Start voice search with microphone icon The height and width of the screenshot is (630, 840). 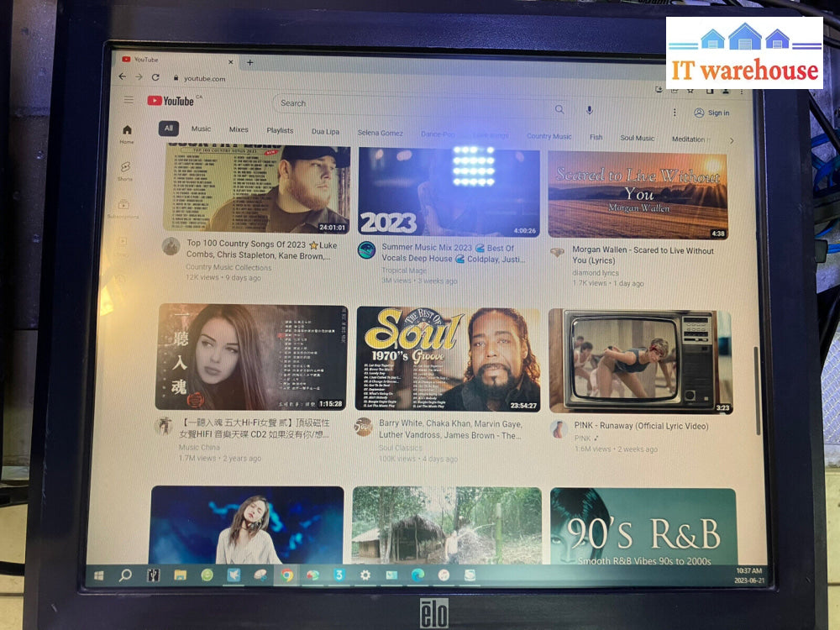point(590,110)
